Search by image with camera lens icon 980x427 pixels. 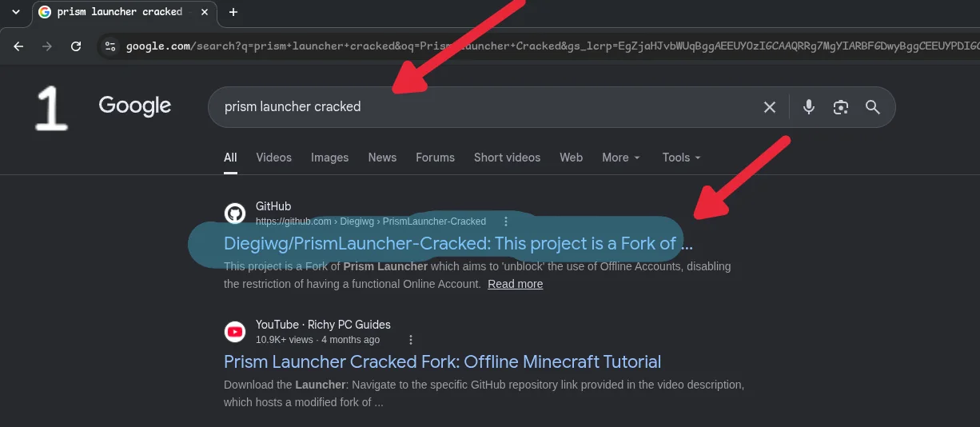840,106
